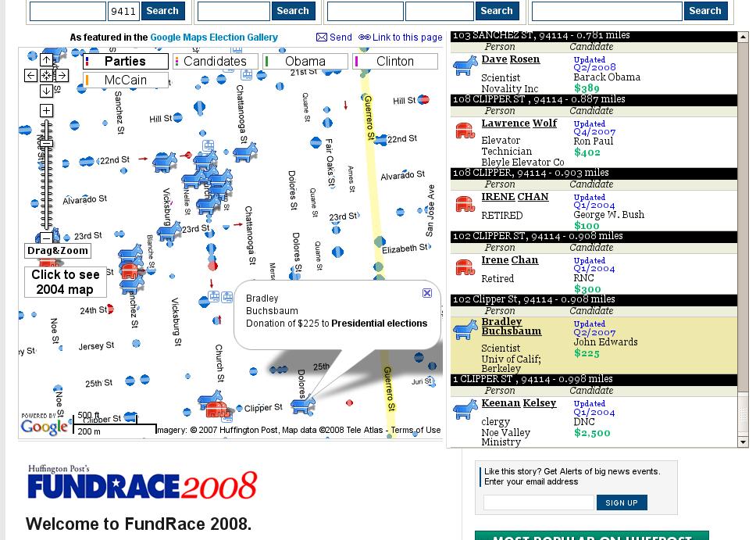Show Obama donors on the map
756x540 pixels.
[305, 62]
